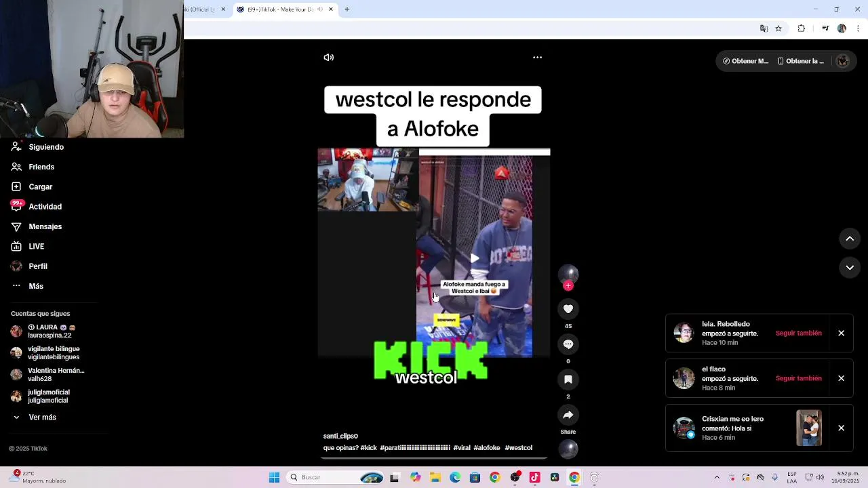
Task: Open Windows Start menu
Action: [274, 478]
